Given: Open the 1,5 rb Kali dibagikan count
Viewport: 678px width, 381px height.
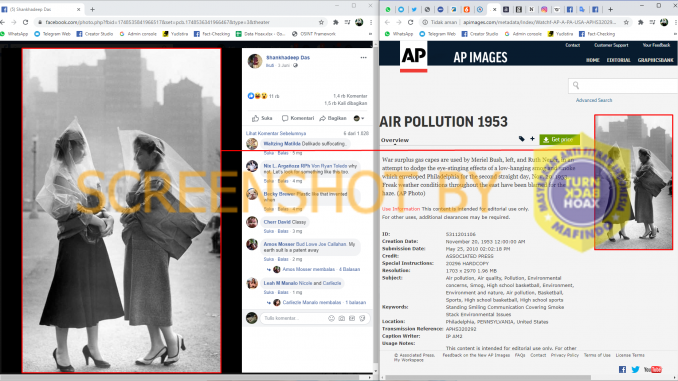Looking at the screenshot, I should point(346,103).
